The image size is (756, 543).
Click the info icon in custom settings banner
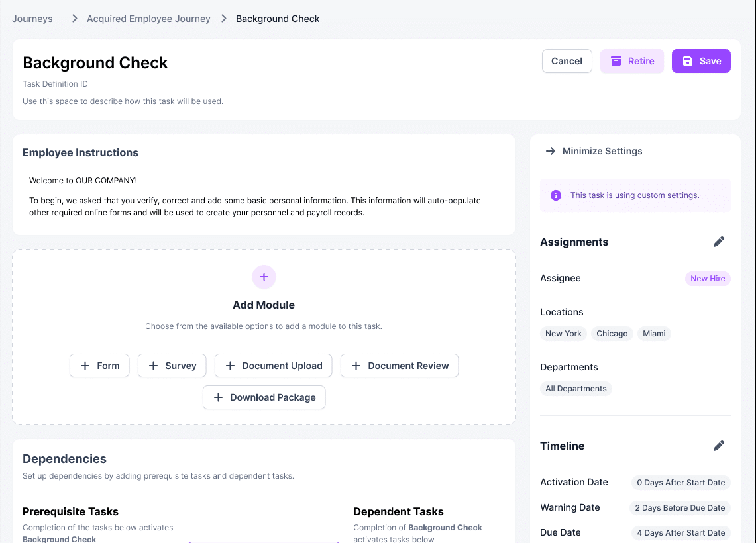556,195
